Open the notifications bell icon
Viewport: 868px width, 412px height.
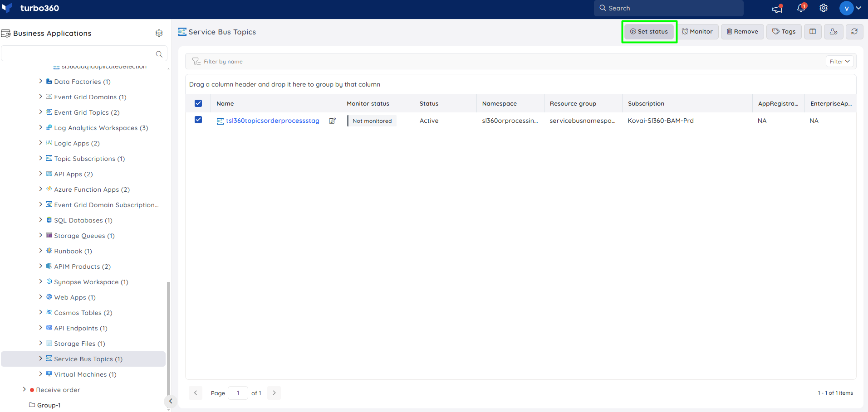[x=801, y=8]
